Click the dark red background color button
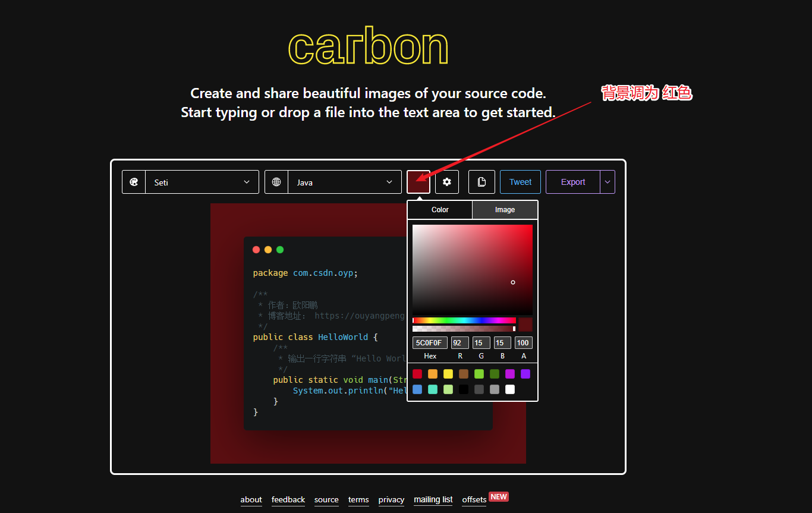812x513 pixels. tap(418, 182)
